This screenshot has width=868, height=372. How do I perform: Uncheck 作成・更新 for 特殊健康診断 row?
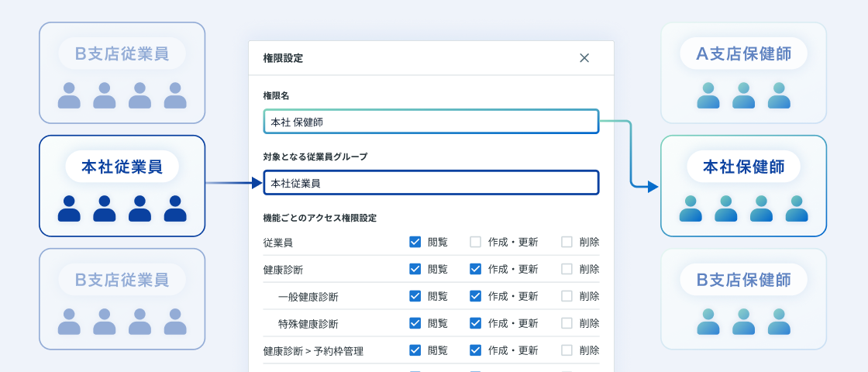(x=476, y=323)
